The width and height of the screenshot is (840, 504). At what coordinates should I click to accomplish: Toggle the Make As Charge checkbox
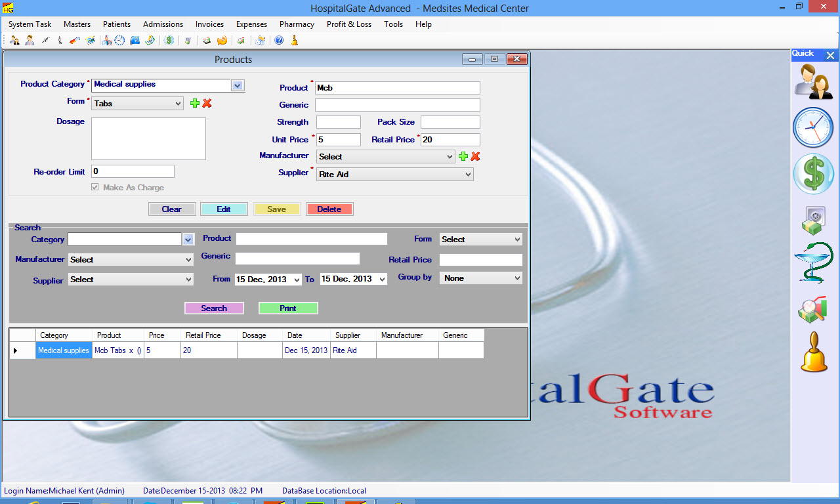click(96, 188)
